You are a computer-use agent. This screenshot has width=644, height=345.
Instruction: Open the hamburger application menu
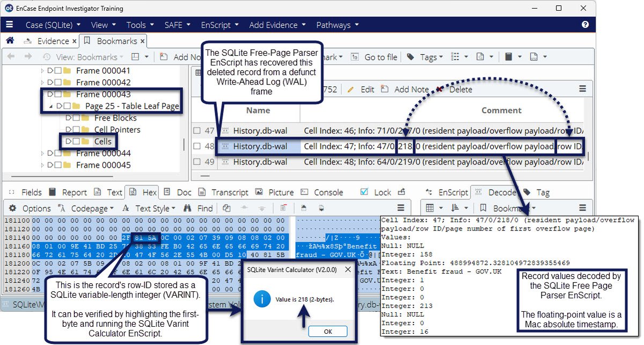[x=10, y=25]
